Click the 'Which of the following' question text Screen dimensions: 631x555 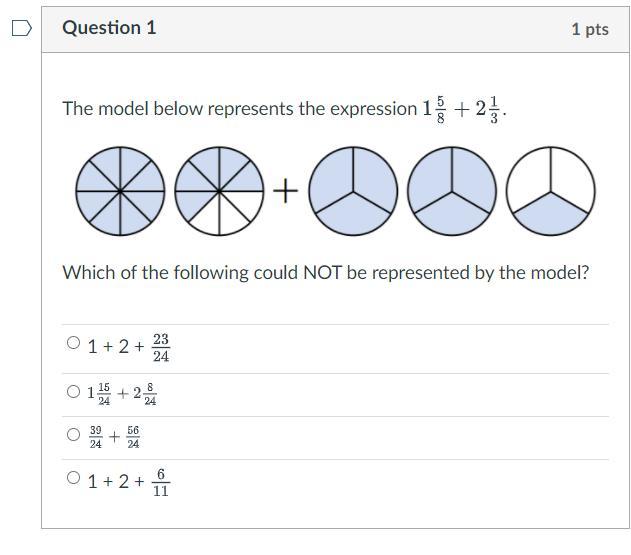coord(325,272)
